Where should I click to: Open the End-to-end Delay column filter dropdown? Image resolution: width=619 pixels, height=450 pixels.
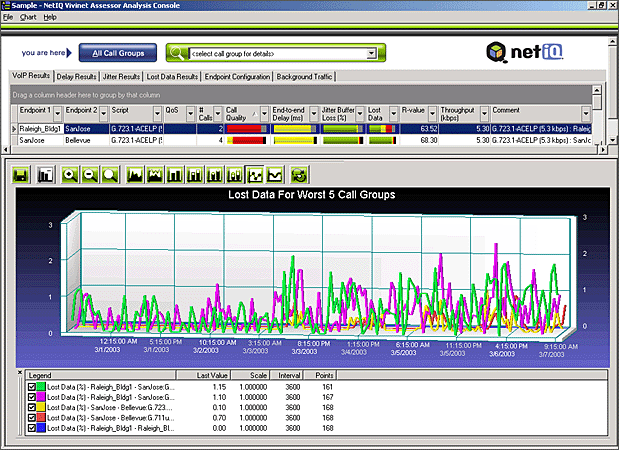pyautogui.click(x=314, y=114)
